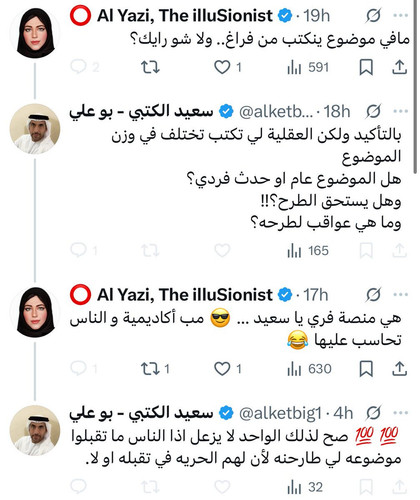The width and height of the screenshot is (420, 500).
Task: Open more options on 17h tweet
Action: tap(401, 295)
